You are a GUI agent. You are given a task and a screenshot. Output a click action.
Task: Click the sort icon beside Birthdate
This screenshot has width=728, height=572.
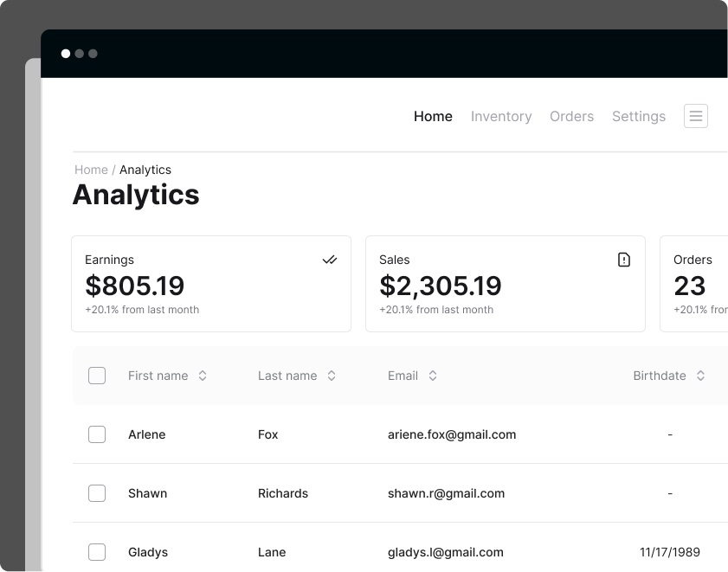[700, 376]
